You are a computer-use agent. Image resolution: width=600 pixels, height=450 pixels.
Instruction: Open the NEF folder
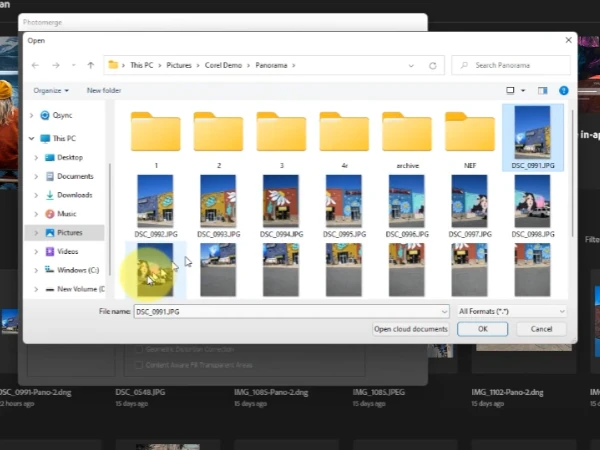click(470, 140)
